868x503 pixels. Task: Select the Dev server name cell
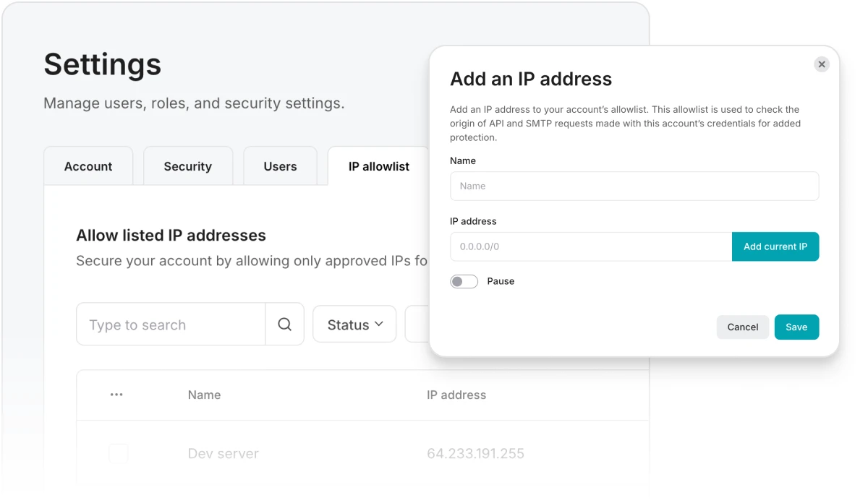coord(223,454)
